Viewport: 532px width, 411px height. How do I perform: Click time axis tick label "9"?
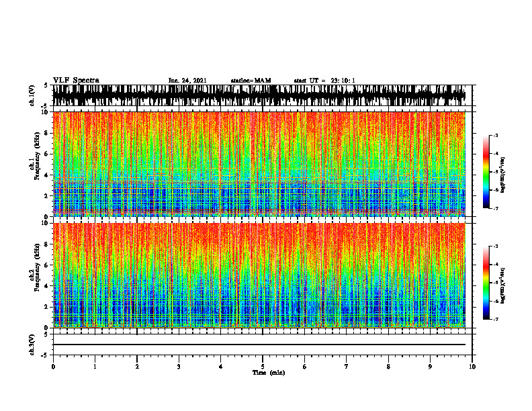click(430, 367)
